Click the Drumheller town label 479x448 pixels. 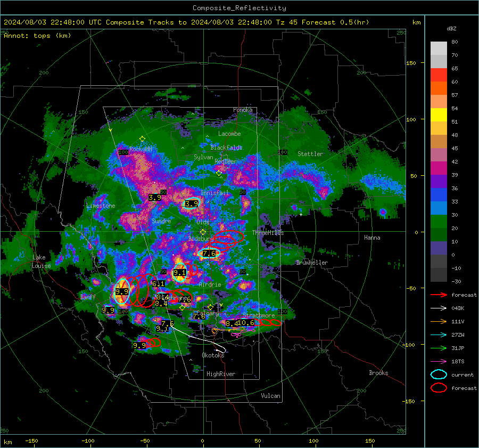tap(312, 263)
